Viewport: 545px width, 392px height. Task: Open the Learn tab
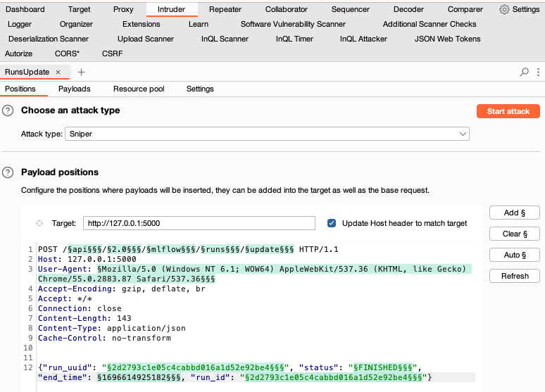coord(199,25)
